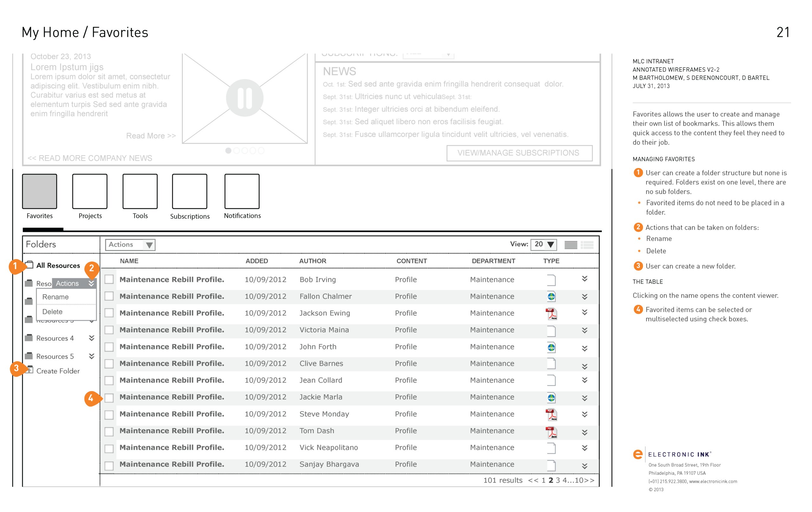Click the web globe icon in Fallon Chalmer row
The width and height of the screenshot is (812, 512).
pos(551,297)
